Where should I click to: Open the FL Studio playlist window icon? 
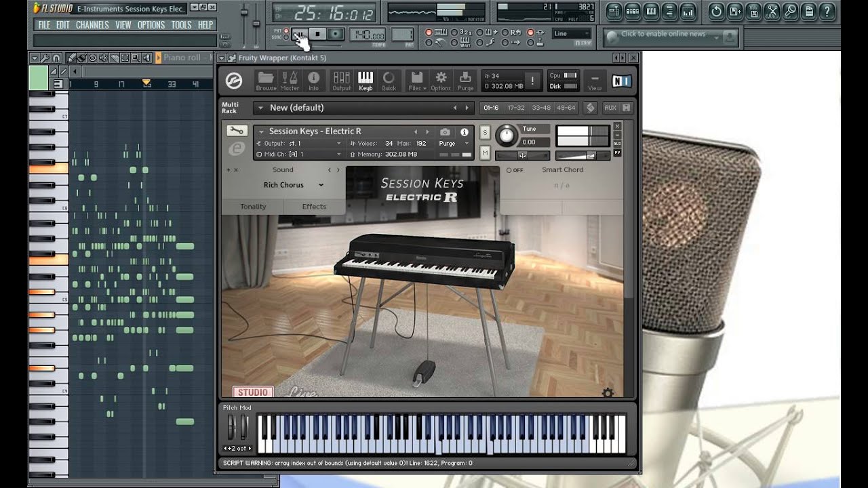(614, 11)
